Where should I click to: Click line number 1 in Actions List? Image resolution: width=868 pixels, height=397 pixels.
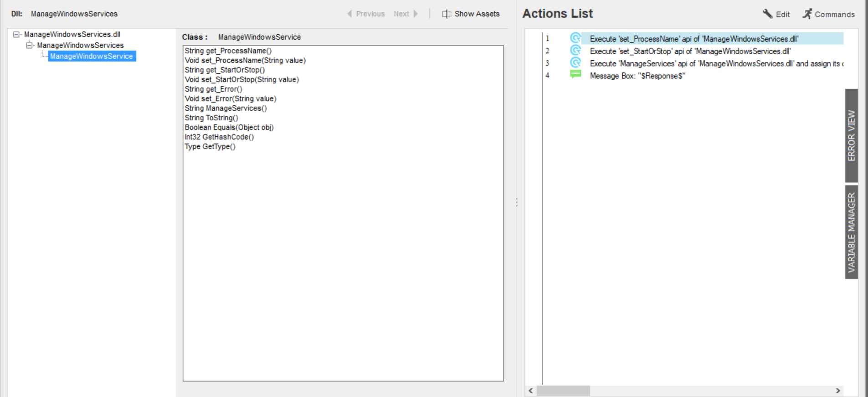547,39
